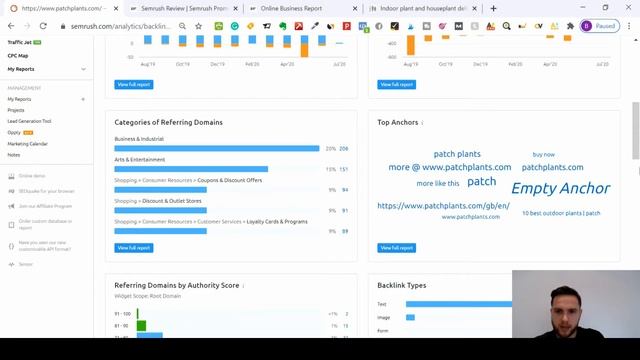
Task: Click '10 best outdoor plants | patch' anchor
Action: tap(561, 213)
